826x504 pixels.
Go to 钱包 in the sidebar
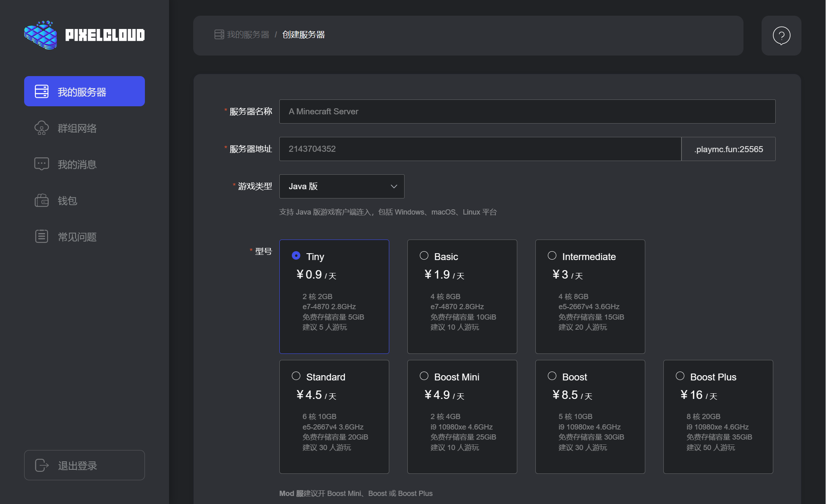point(67,200)
